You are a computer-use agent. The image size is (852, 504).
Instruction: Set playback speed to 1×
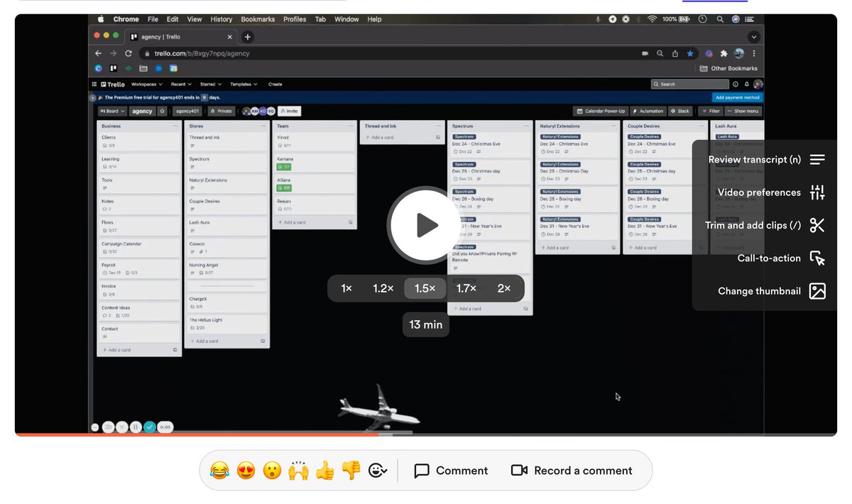(346, 288)
